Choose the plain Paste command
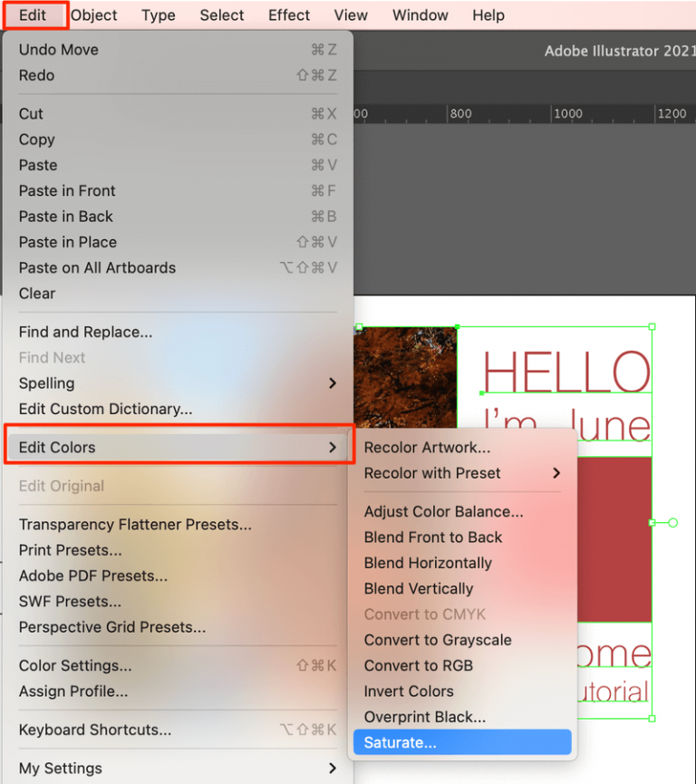Screen dimensions: 696x784 click(178, 165)
